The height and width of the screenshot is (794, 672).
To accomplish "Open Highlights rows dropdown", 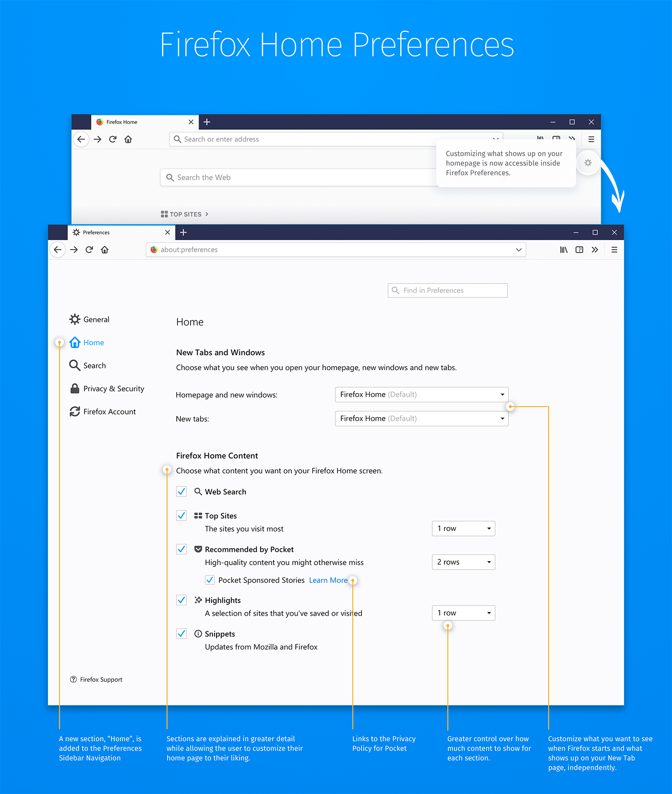I will (x=463, y=613).
